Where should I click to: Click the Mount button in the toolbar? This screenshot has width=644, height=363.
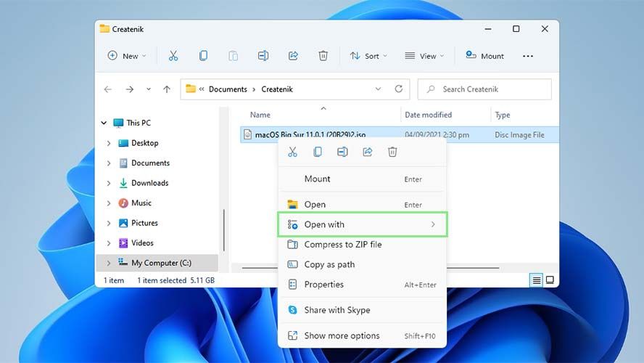[484, 56]
